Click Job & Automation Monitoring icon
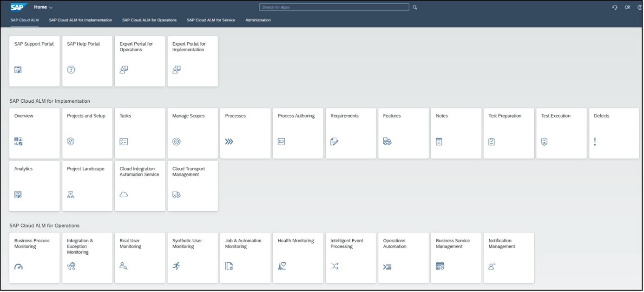This screenshot has width=644, height=292. click(x=229, y=266)
